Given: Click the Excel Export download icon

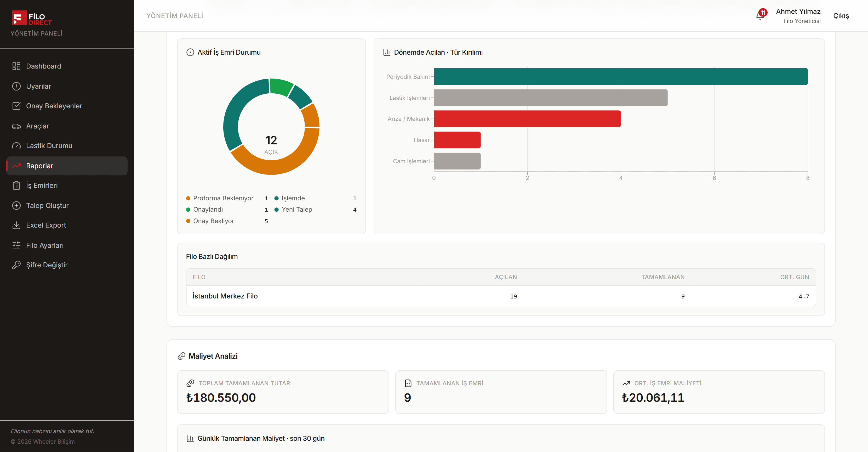Looking at the screenshot, I should coord(16,225).
